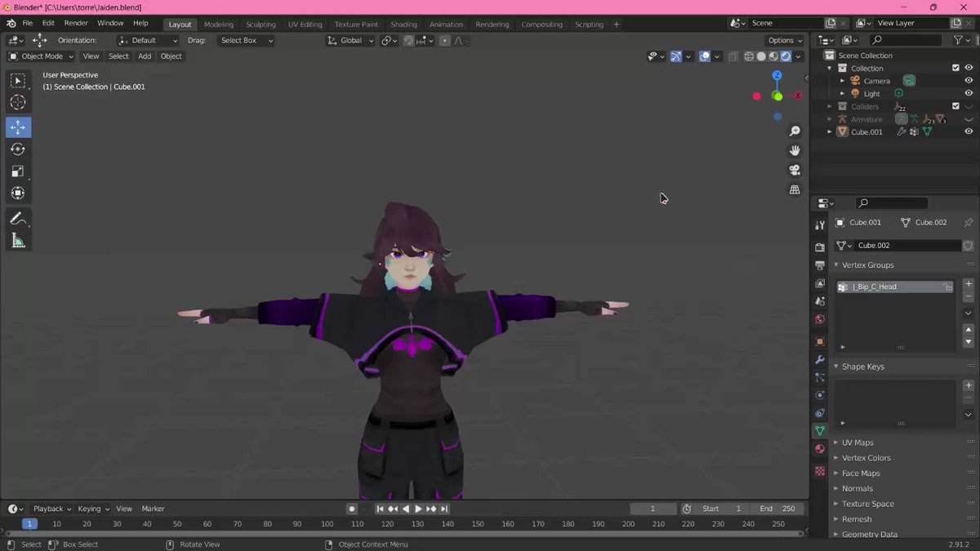Switch to the Sculpting workspace tab
The height and width of the screenshot is (551, 980).
coord(261,24)
